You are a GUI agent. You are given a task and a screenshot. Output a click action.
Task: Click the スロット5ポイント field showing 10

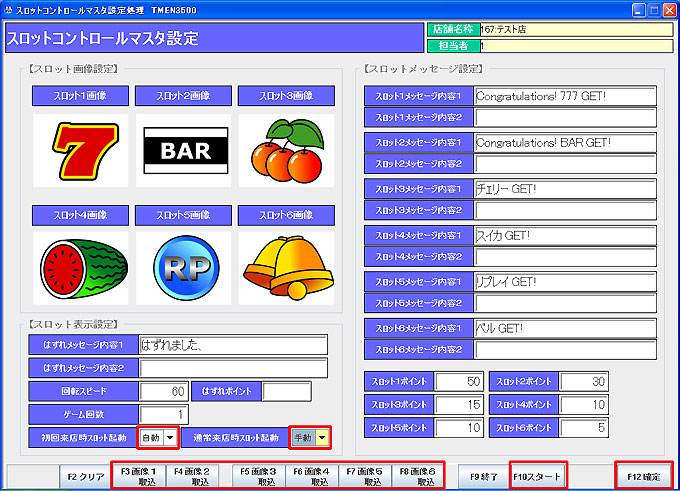coord(459,428)
